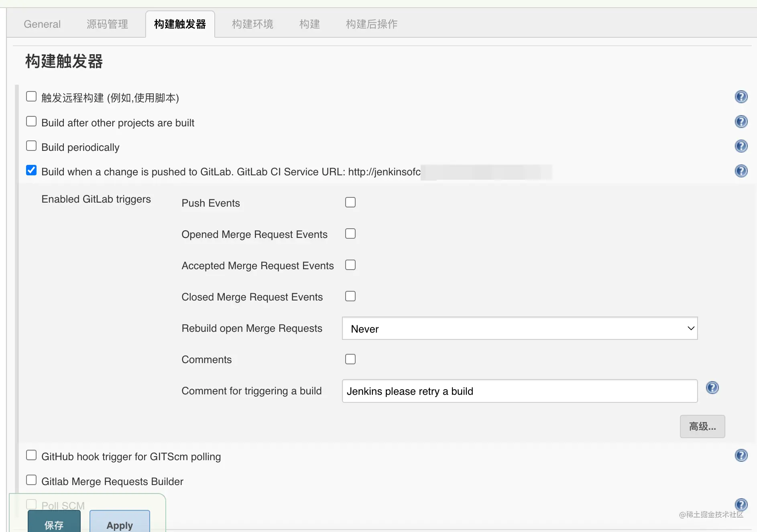Enable 触发远程构建 checkbox
This screenshot has width=757, height=532.
[x=31, y=96]
